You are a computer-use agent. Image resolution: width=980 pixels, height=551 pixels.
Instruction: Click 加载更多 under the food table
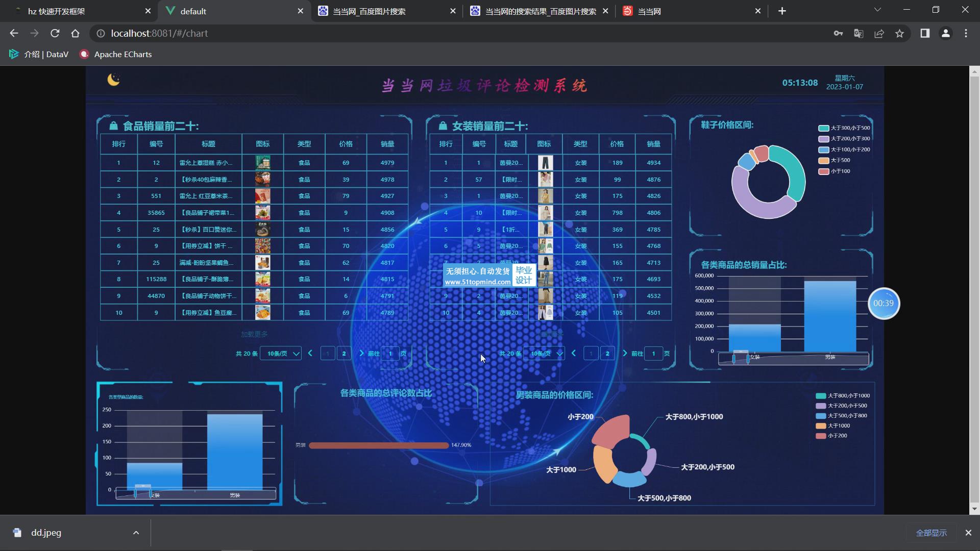[x=254, y=334]
